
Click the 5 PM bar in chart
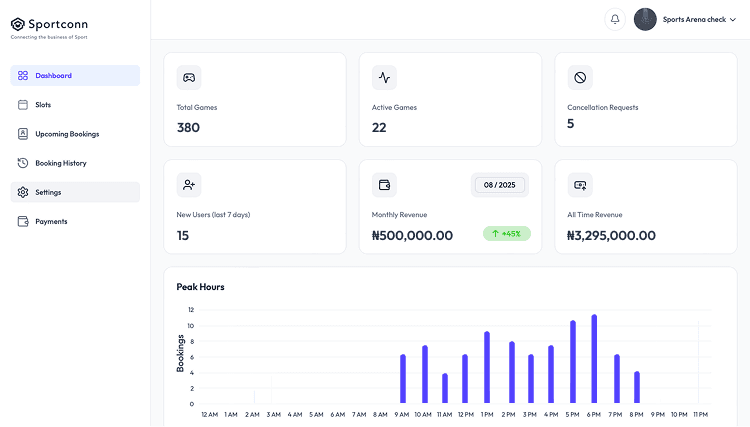[573, 362]
